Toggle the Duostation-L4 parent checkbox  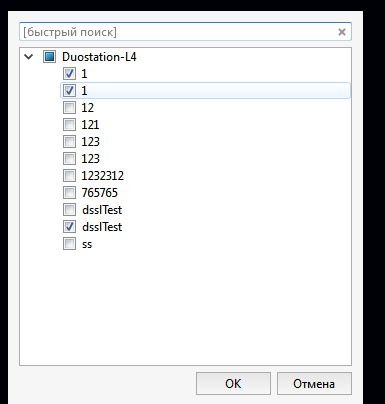(49, 57)
